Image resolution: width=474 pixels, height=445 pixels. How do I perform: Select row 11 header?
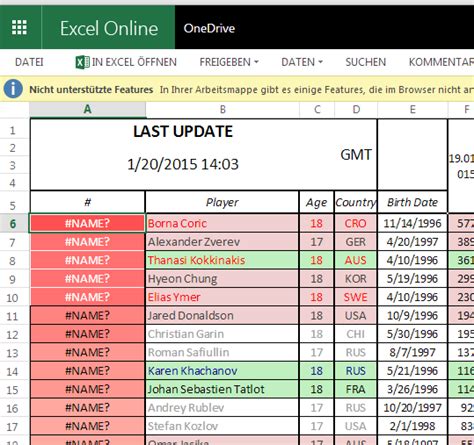coord(13,316)
